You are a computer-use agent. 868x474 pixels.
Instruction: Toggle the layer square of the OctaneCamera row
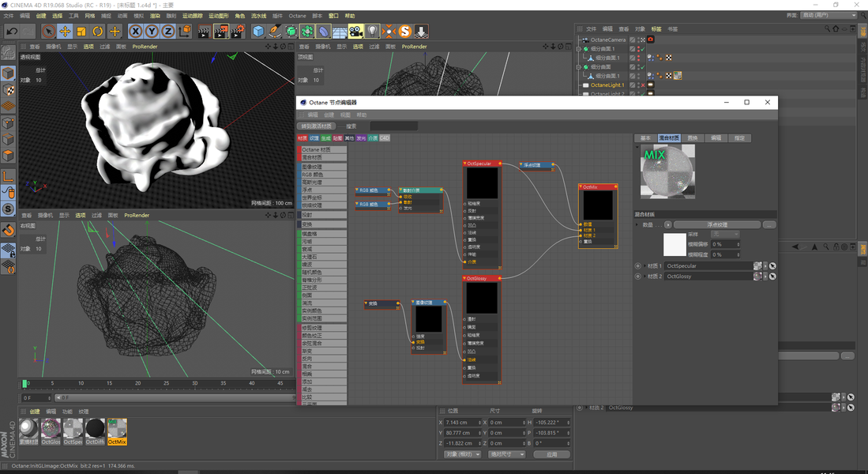633,39
